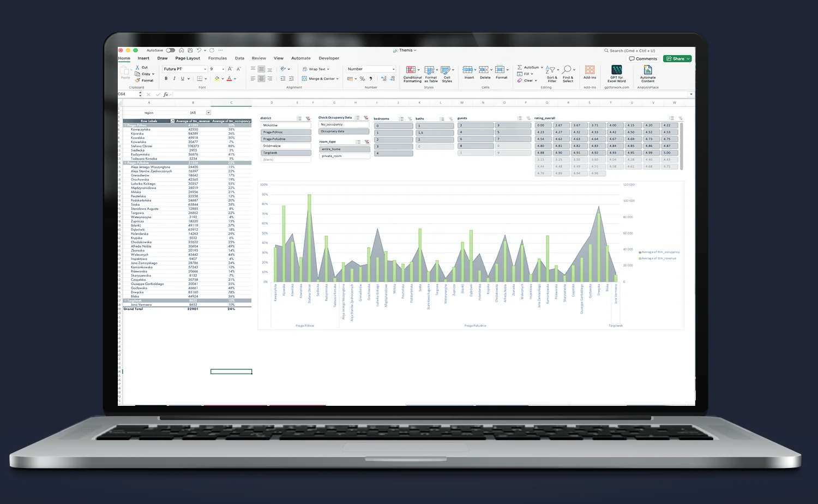Screen dimensions: 818x504
Task: Click the Add-ins icon
Action: pyautogui.click(x=590, y=70)
